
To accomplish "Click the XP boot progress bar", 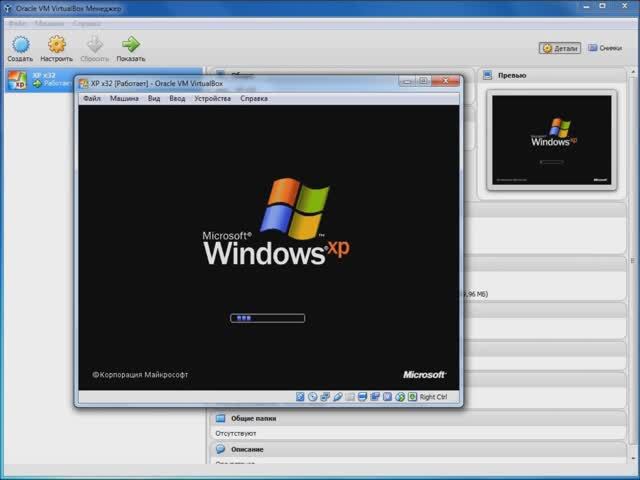I will pyautogui.click(x=267, y=318).
